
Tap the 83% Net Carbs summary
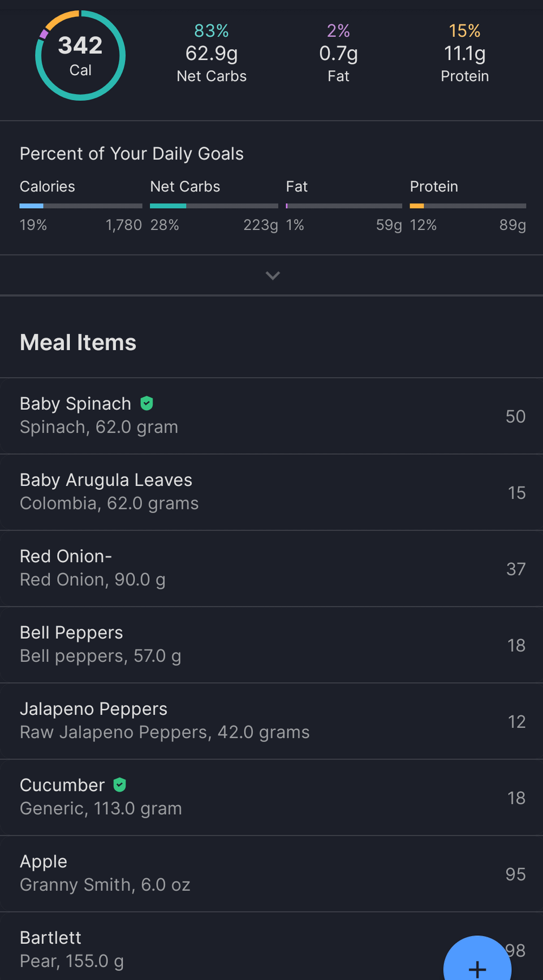tap(212, 53)
